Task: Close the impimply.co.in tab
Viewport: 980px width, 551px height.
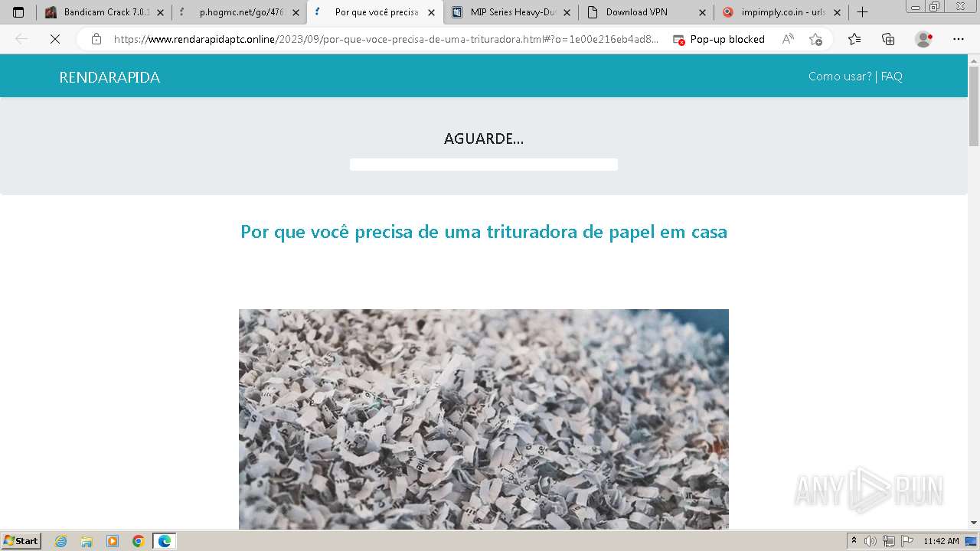Action: (838, 12)
